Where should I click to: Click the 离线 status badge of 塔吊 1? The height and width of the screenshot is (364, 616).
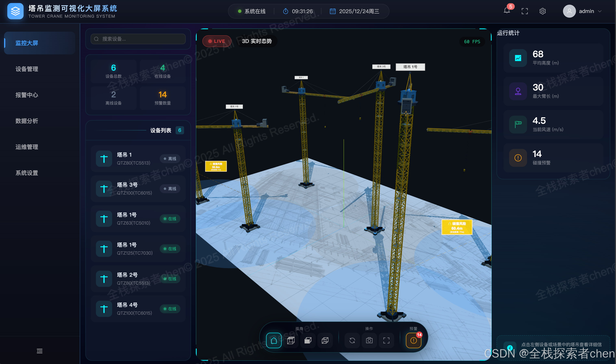tap(170, 159)
